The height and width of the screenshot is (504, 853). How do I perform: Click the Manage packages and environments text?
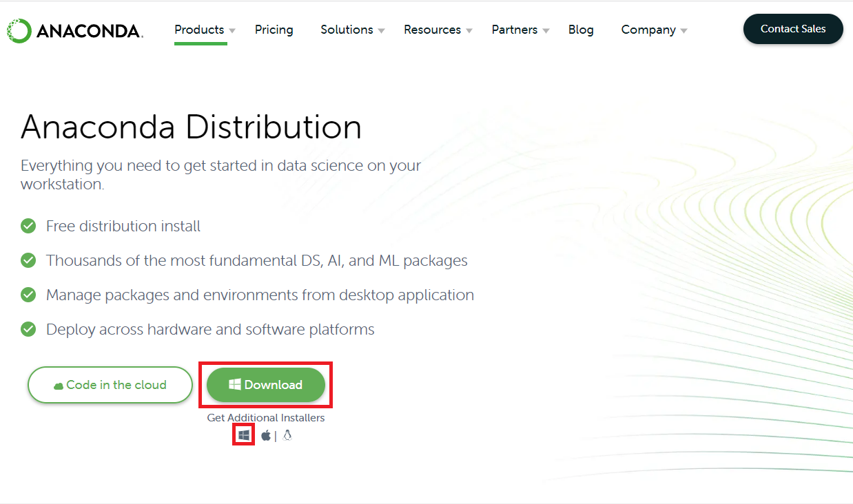(260, 295)
